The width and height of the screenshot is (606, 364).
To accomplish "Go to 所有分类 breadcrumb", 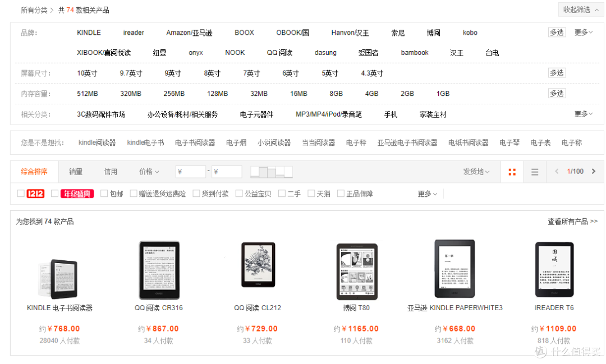I will [34, 10].
